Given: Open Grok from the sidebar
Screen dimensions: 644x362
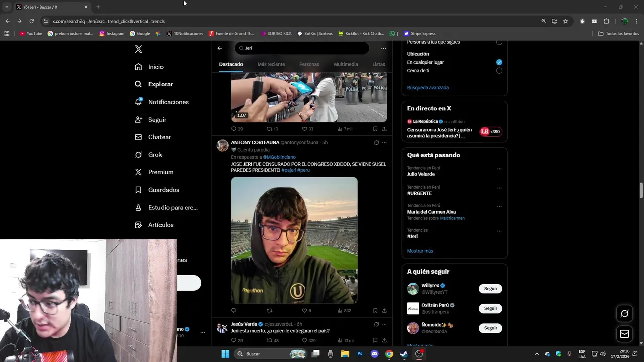Looking at the screenshot, I should click(x=148, y=154).
